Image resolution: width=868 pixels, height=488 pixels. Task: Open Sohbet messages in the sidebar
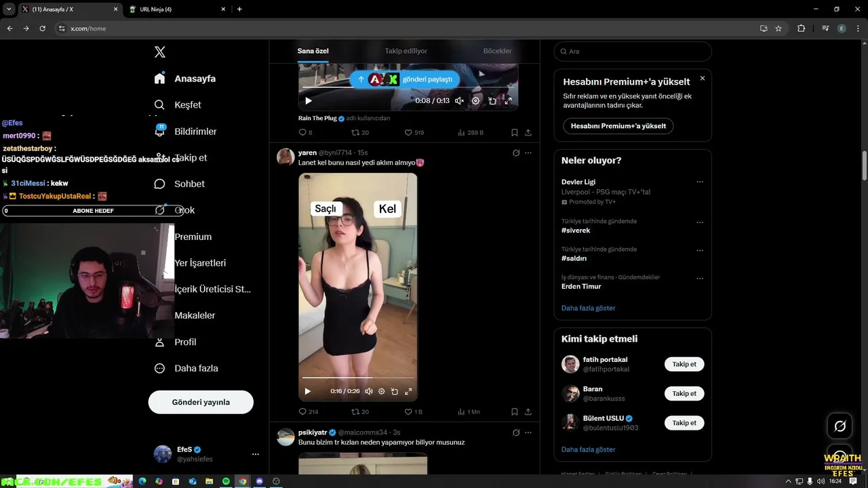(x=179, y=184)
